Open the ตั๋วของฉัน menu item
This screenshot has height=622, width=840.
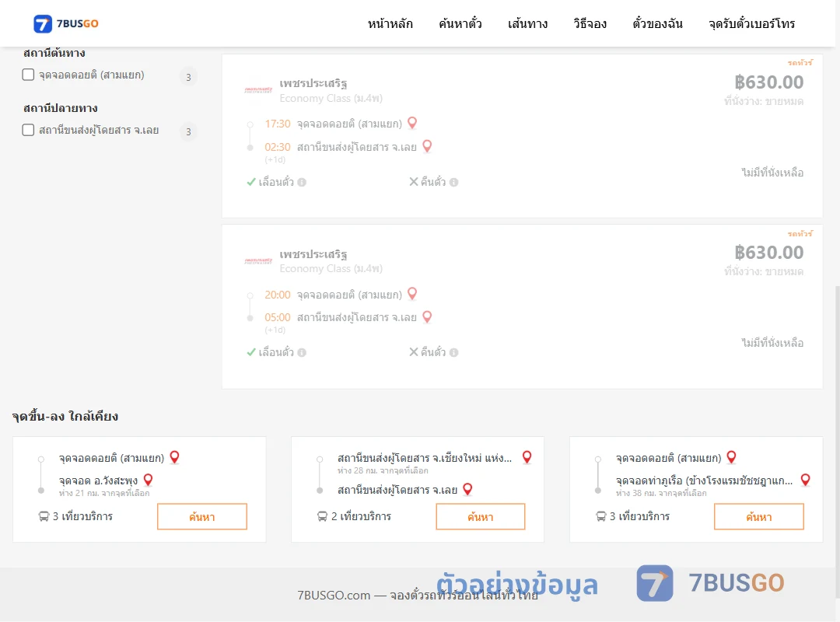click(657, 23)
